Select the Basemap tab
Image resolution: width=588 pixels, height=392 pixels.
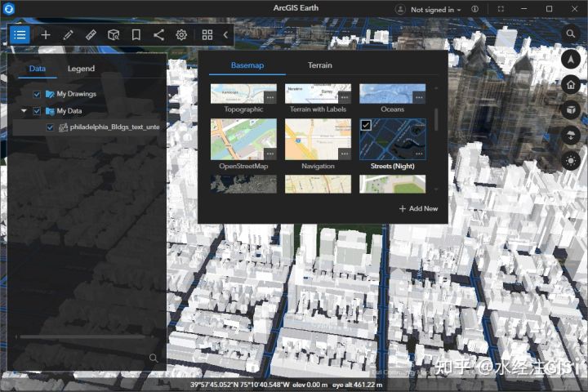(247, 65)
